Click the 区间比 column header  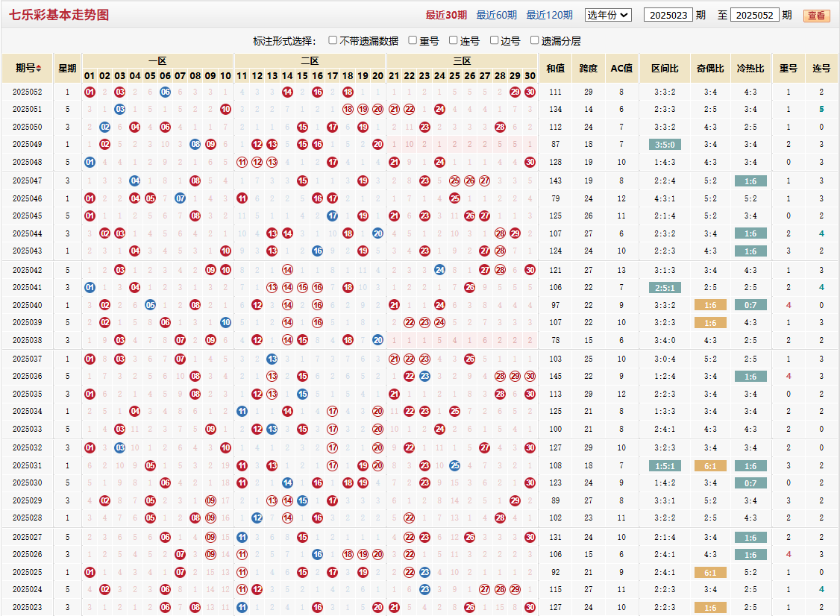point(665,69)
